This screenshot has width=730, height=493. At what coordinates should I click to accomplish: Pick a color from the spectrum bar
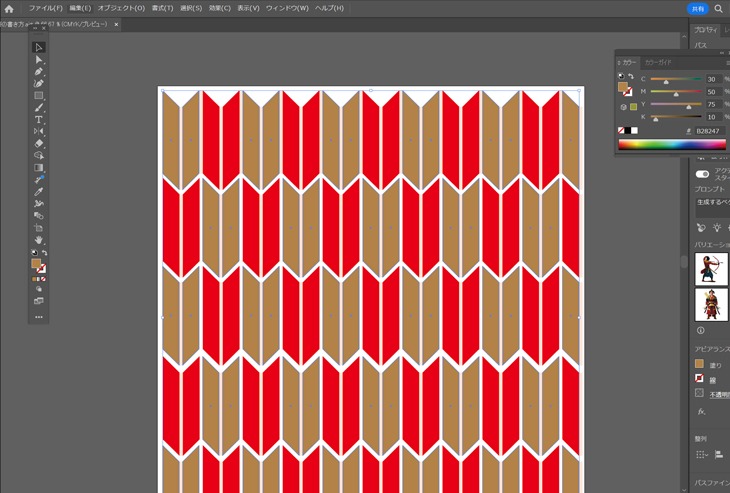point(671,144)
